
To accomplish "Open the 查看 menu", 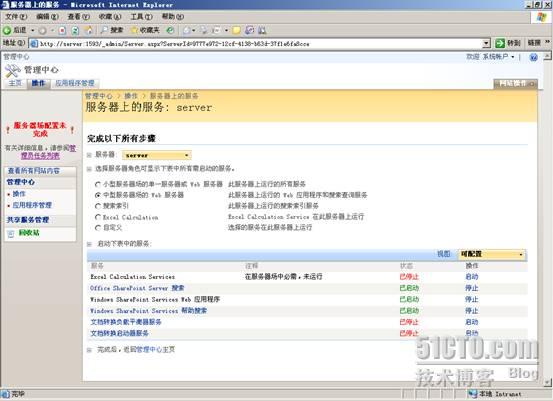I will point(78,17).
